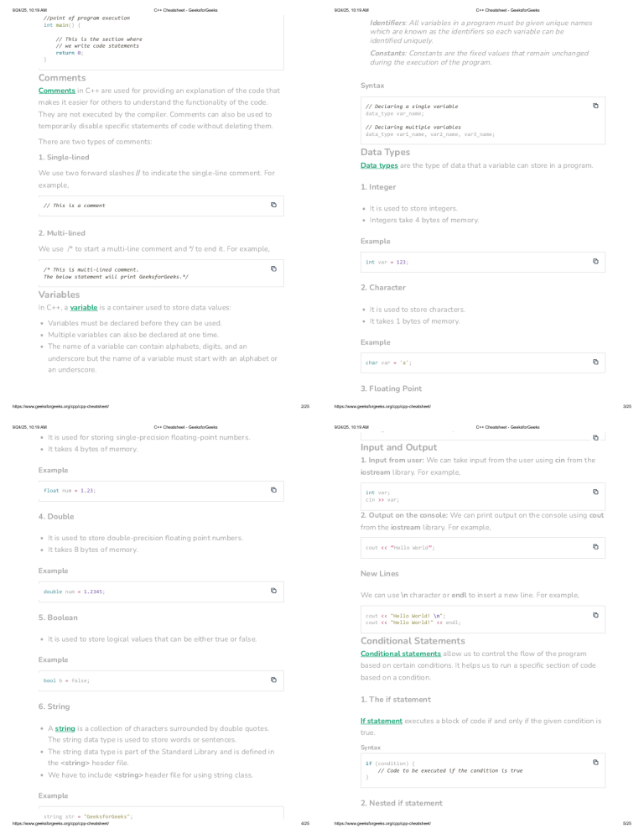Follow the If statement link
Screen dimensions: 644x834
tap(382, 722)
